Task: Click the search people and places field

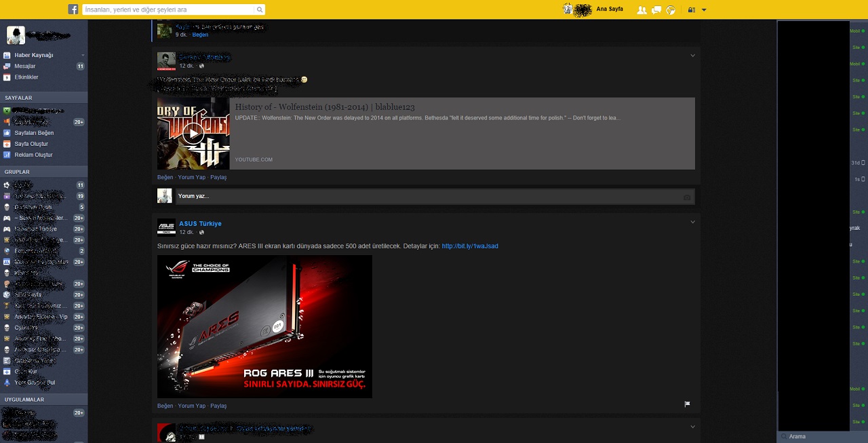Action: tap(168, 9)
